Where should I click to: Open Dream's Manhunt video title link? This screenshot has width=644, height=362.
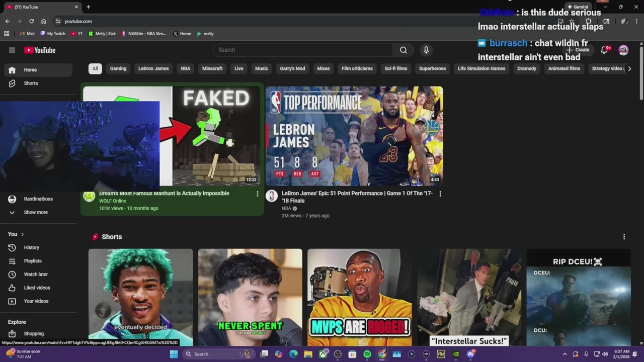coord(164,193)
